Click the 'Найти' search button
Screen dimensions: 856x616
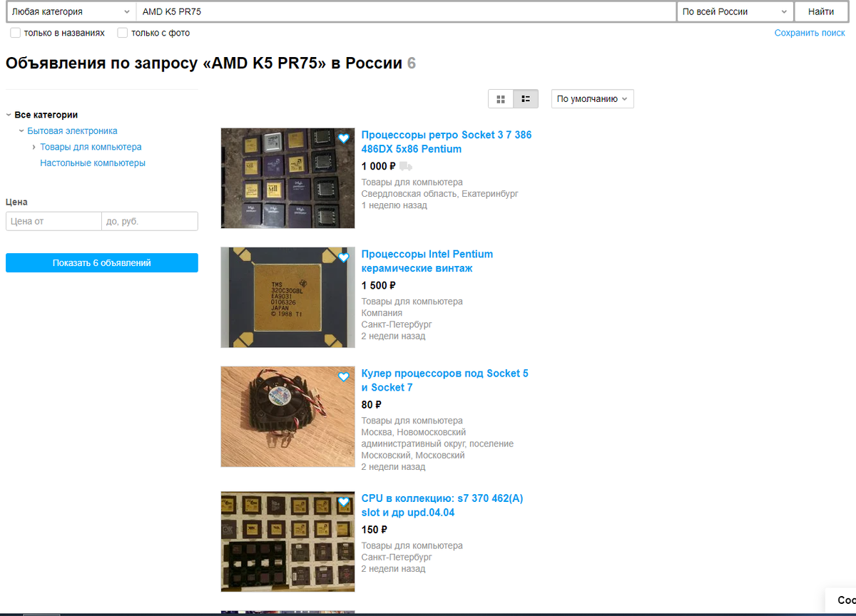[821, 12]
